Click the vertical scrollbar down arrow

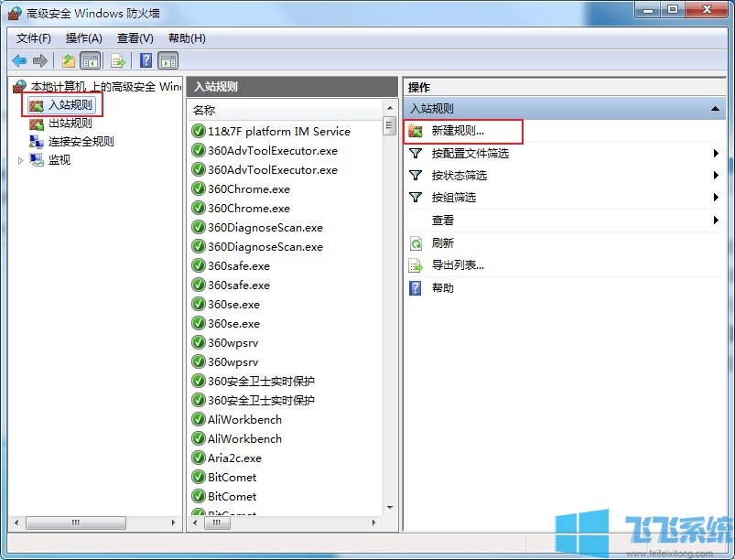click(389, 507)
